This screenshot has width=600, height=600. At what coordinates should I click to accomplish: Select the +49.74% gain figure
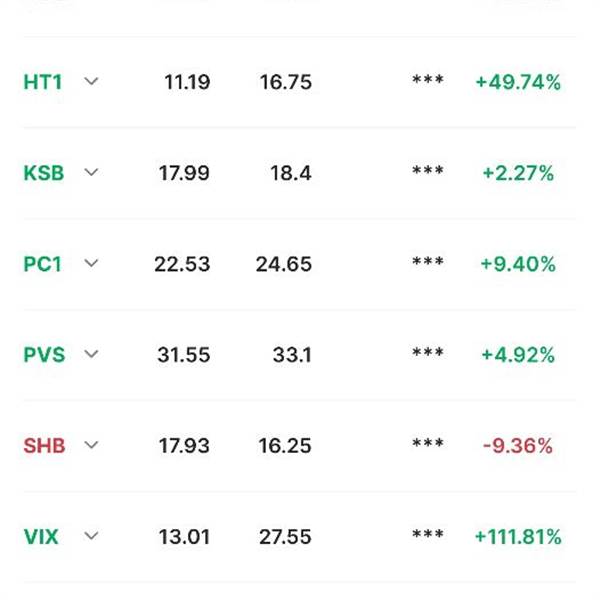518,82
